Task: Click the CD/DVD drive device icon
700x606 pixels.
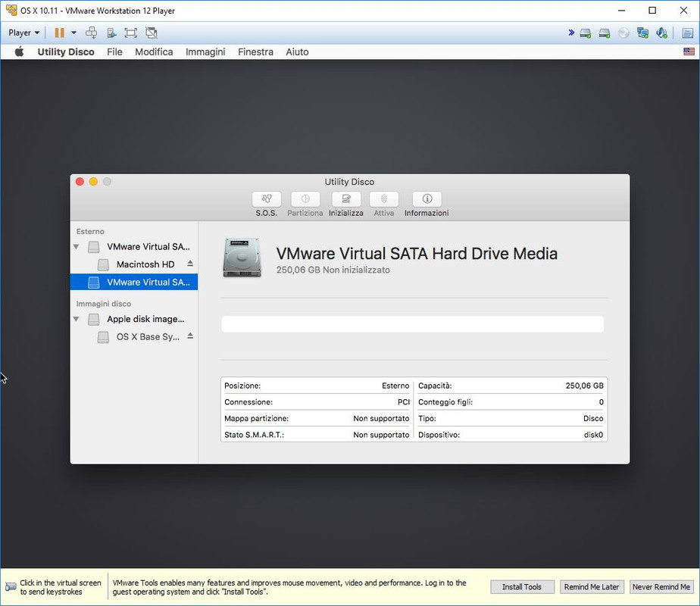Action: point(623,33)
